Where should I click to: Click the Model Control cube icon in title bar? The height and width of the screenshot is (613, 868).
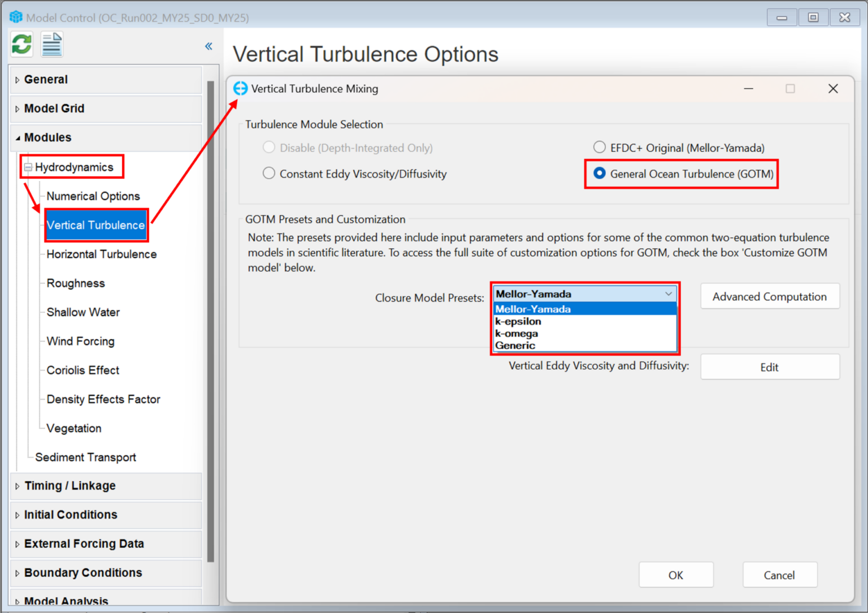coord(16,17)
